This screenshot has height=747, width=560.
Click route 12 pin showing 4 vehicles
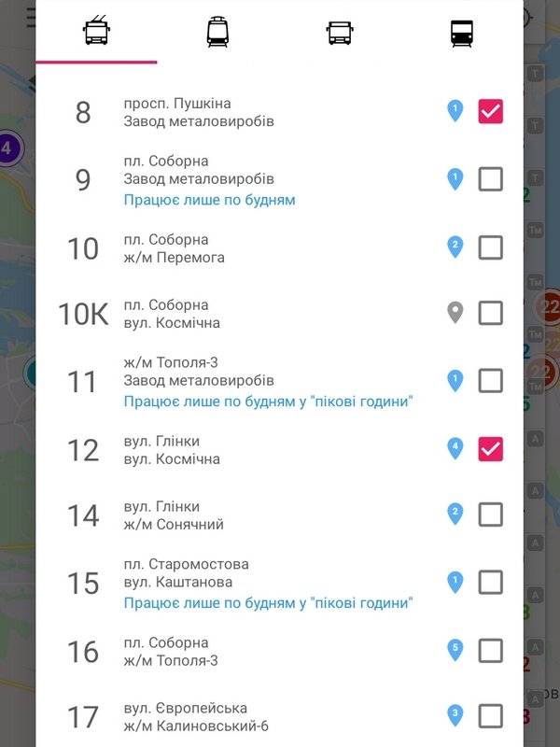pyautogui.click(x=455, y=449)
